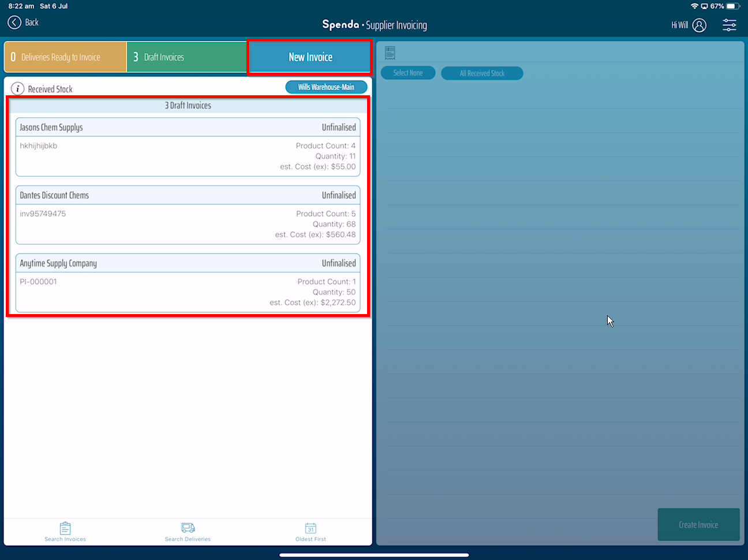748x560 pixels.
Task: Open the user profile avatar icon
Action: click(699, 25)
